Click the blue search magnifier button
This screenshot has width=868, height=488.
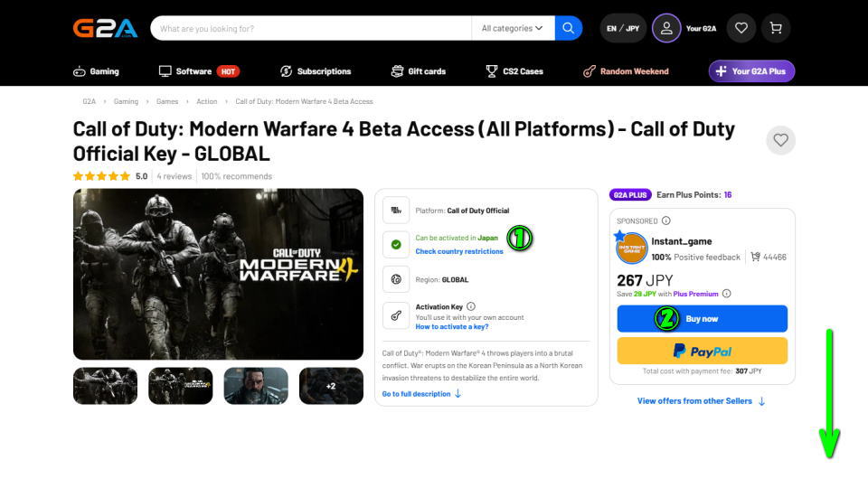tap(568, 28)
